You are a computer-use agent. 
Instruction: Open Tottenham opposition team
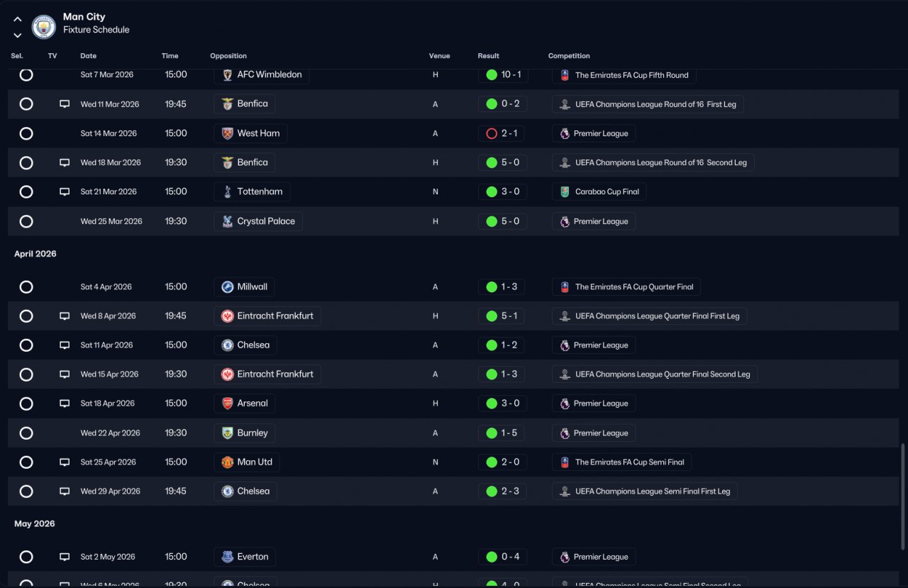[x=252, y=192]
